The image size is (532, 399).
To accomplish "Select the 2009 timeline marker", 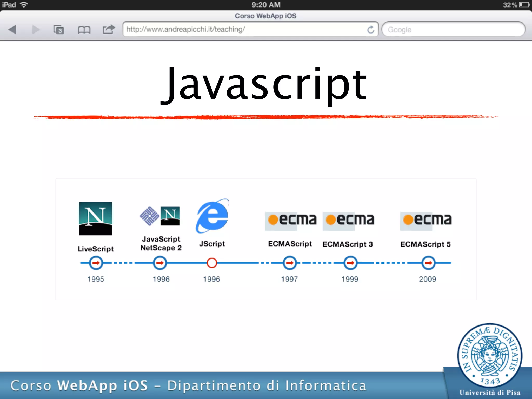I will click(428, 263).
